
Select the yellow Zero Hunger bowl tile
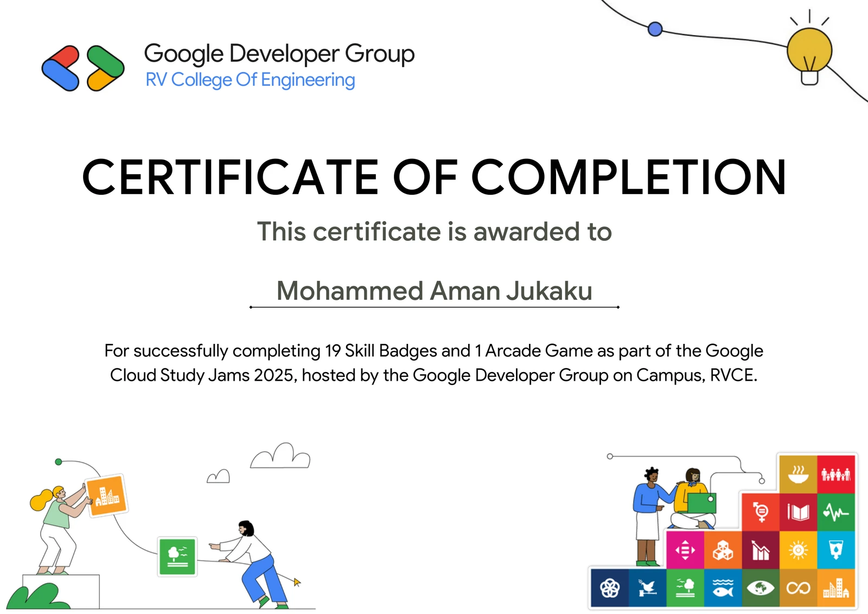coord(798,474)
